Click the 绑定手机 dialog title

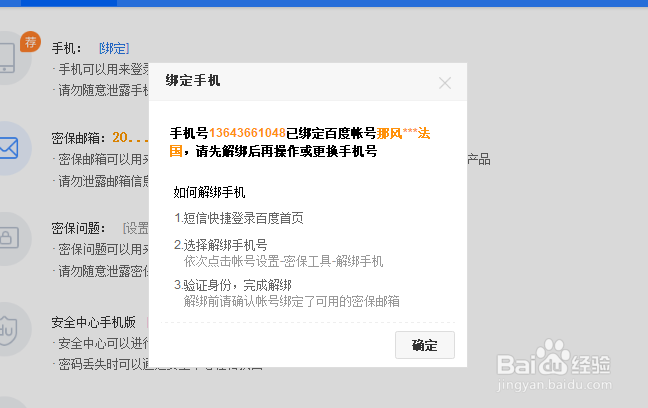point(193,80)
